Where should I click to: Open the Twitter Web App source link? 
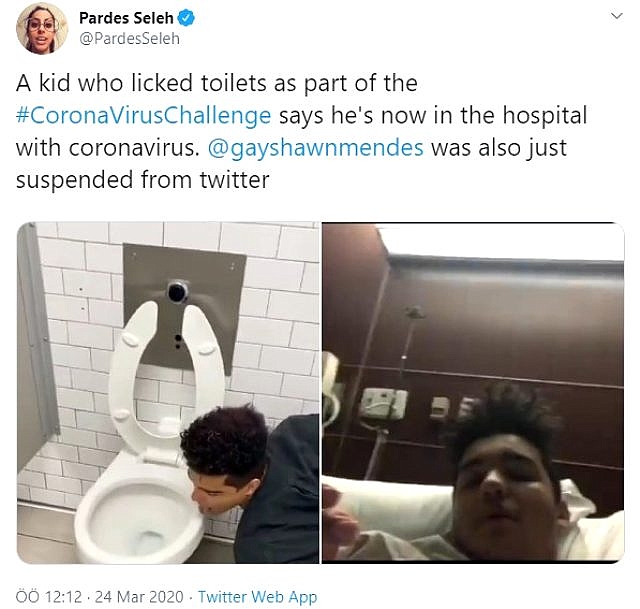(258, 597)
